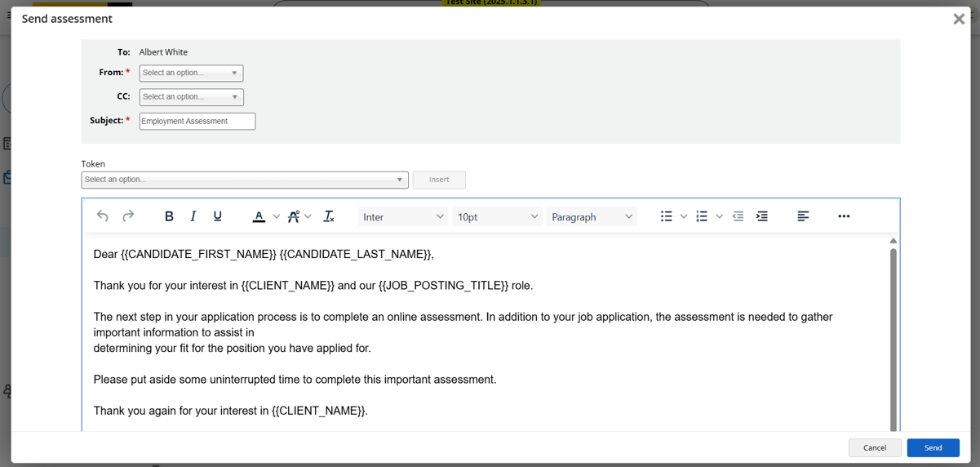Open the Inter font family dropdown
This screenshot has height=467, width=980.
pyautogui.click(x=403, y=216)
